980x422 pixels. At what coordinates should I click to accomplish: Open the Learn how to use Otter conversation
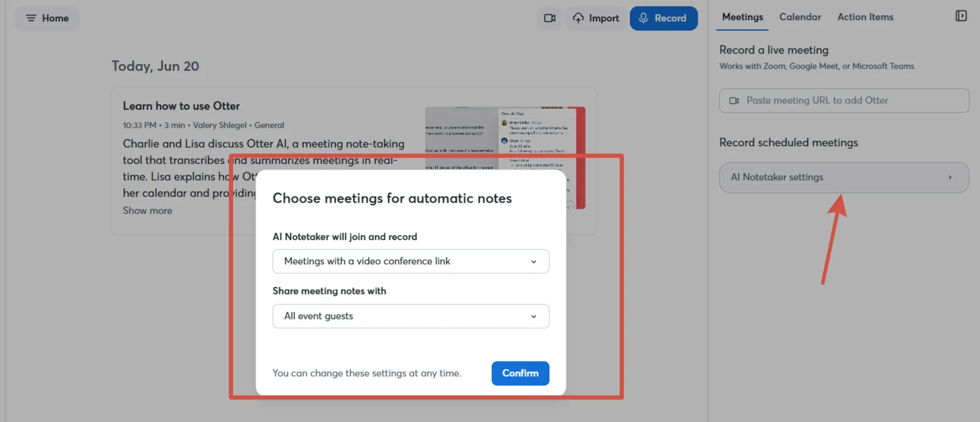coord(181,106)
